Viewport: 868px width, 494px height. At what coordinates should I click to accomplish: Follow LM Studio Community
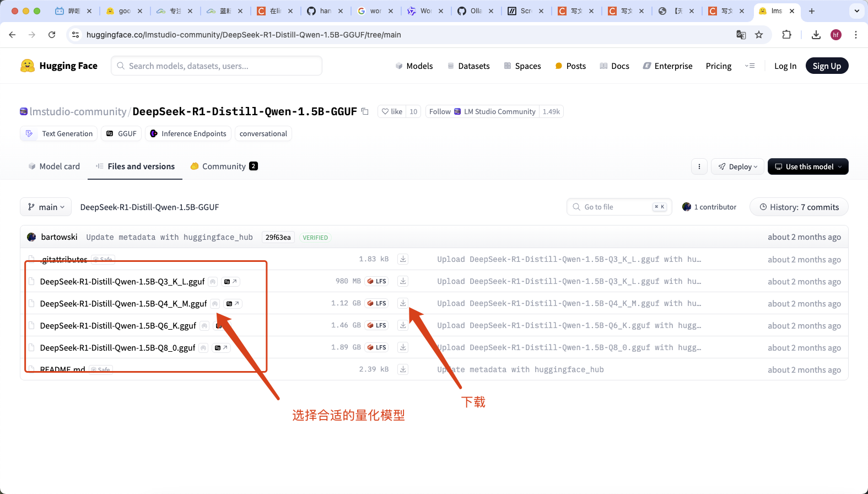point(482,111)
